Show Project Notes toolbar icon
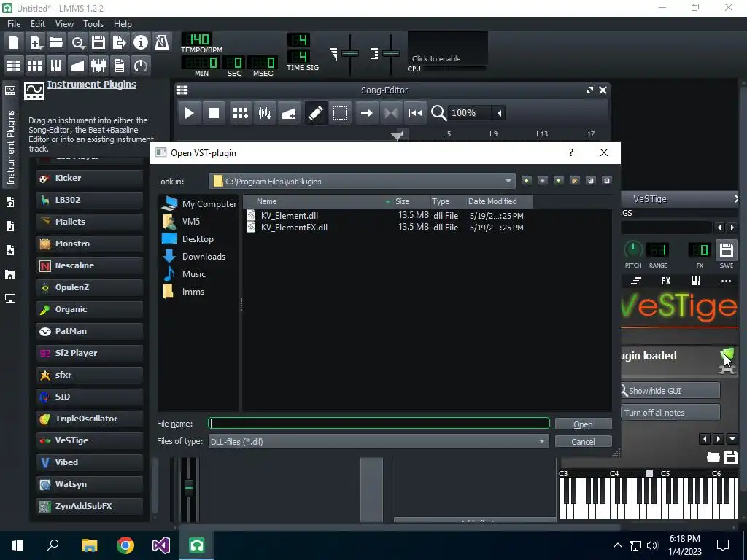The image size is (747, 560). [x=120, y=65]
